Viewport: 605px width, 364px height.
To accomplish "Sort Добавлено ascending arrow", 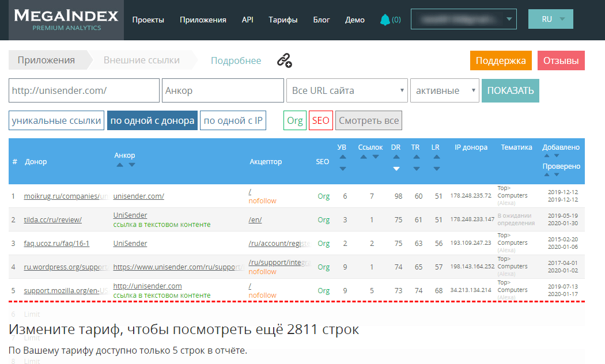I will point(547,156).
